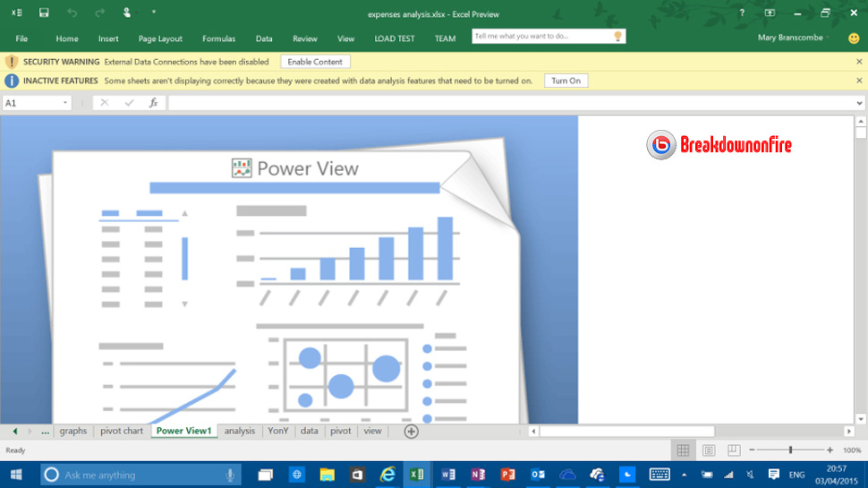Switch to the pivot sheet tab

340,431
